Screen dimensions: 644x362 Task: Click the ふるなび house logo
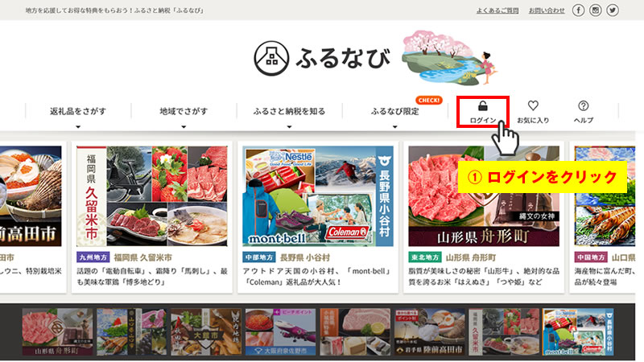pos(271,58)
